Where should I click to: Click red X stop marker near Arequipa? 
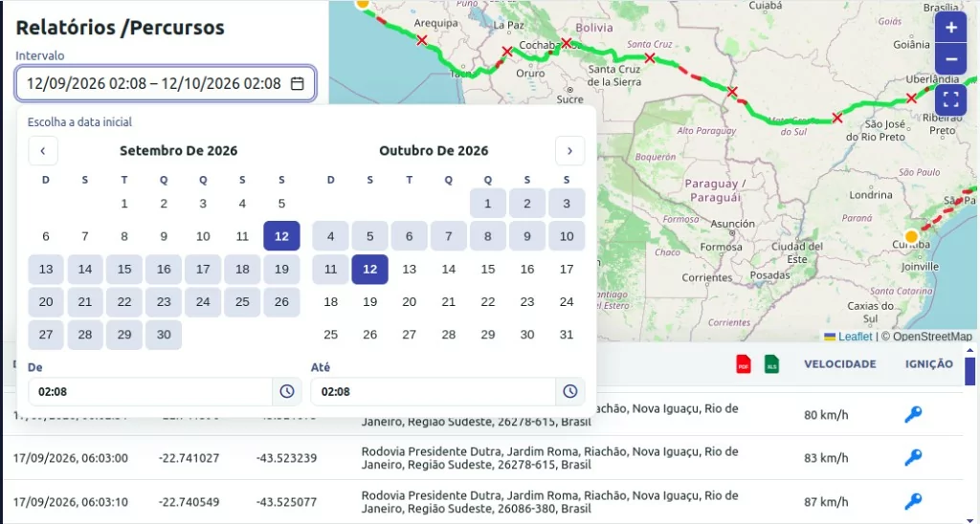coord(422,40)
